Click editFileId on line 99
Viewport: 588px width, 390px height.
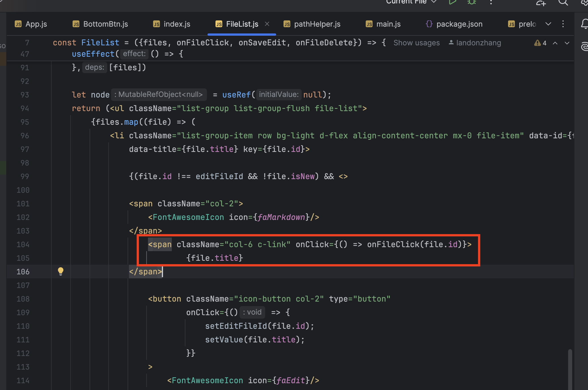click(219, 176)
